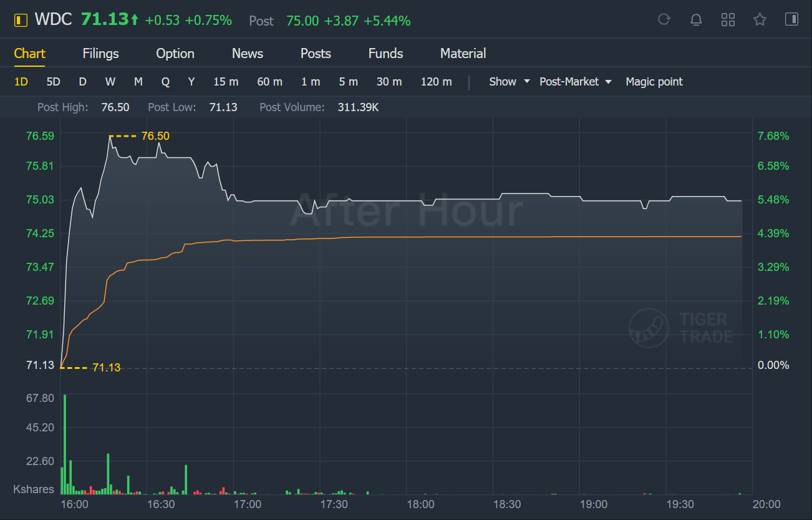Click the 16:30 time axis label

(x=161, y=504)
